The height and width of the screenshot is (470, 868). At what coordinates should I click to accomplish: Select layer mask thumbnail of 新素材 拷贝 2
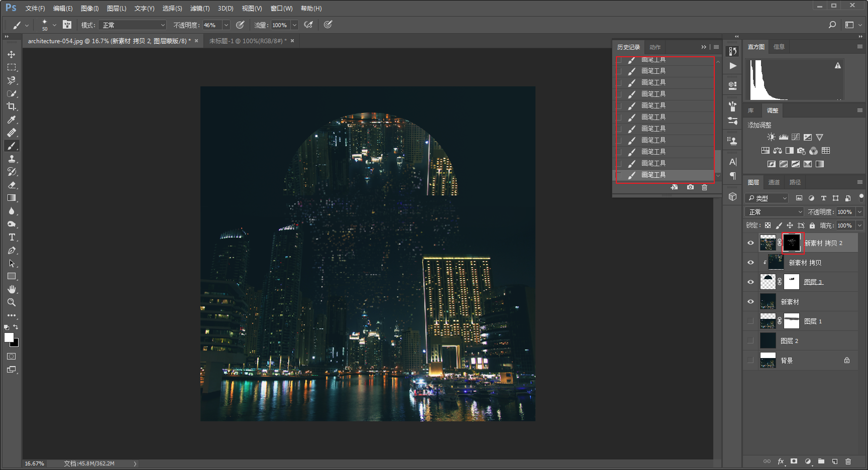(x=792, y=243)
